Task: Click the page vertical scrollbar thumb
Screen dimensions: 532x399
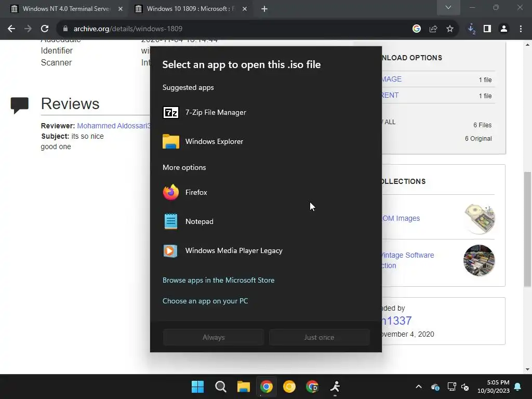Action: pos(527,229)
